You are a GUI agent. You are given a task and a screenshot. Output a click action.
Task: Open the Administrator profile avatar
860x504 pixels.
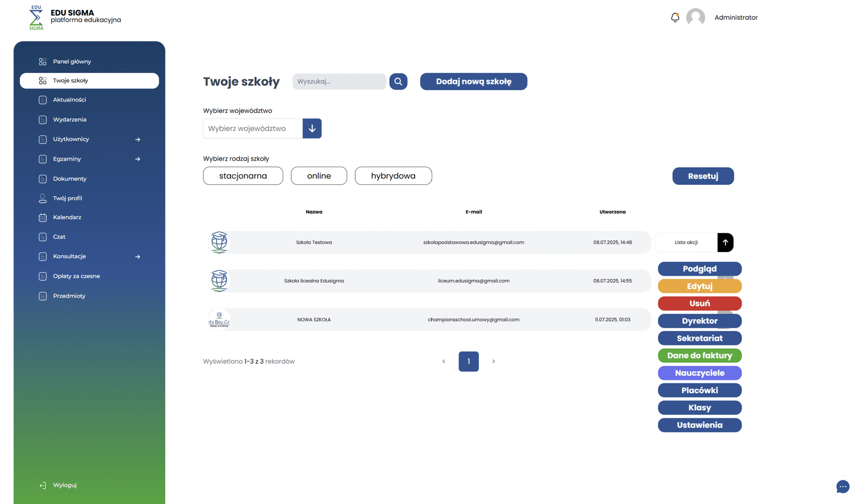coord(695,18)
